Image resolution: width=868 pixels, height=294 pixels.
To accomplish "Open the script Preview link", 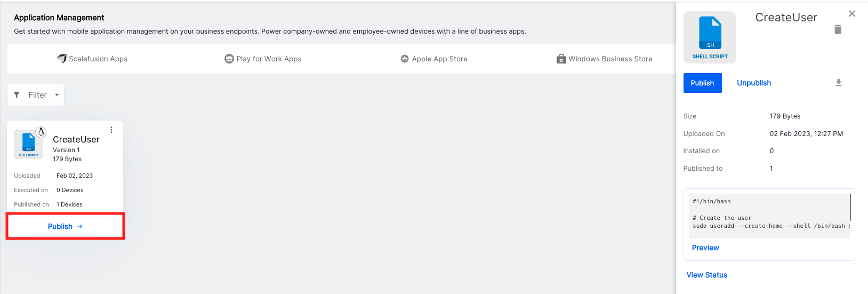I will (705, 248).
